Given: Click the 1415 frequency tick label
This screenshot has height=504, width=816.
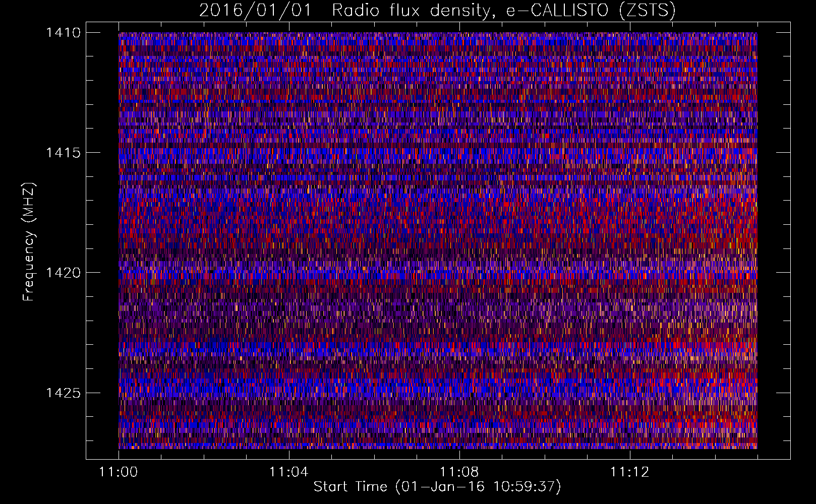Looking at the screenshot, I should pyautogui.click(x=63, y=153).
